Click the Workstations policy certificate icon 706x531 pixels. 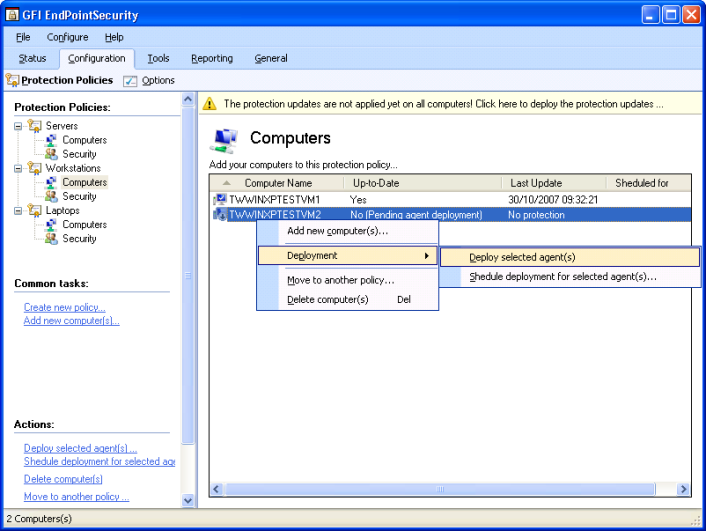(x=35, y=168)
